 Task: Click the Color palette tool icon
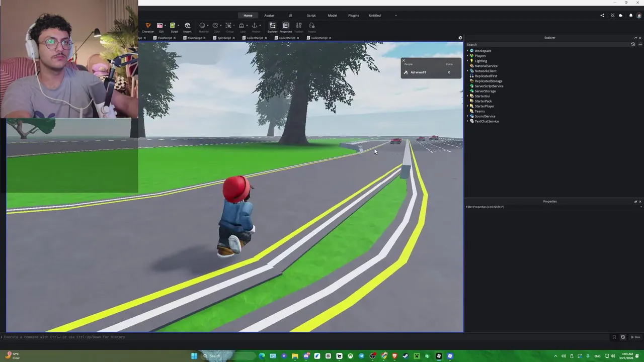[215, 26]
